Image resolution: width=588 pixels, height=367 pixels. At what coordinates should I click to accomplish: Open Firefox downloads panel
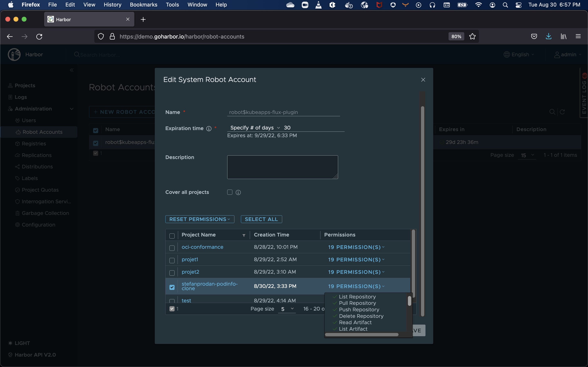549,36
